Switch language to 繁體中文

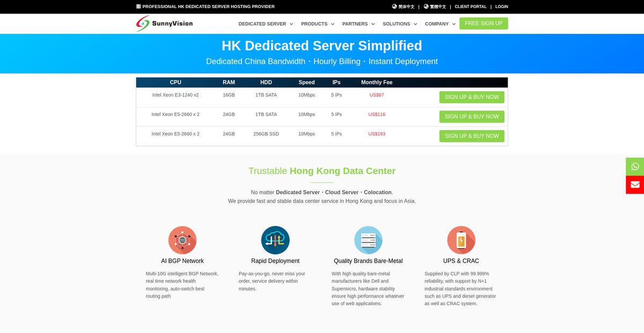click(x=438, y=6)
